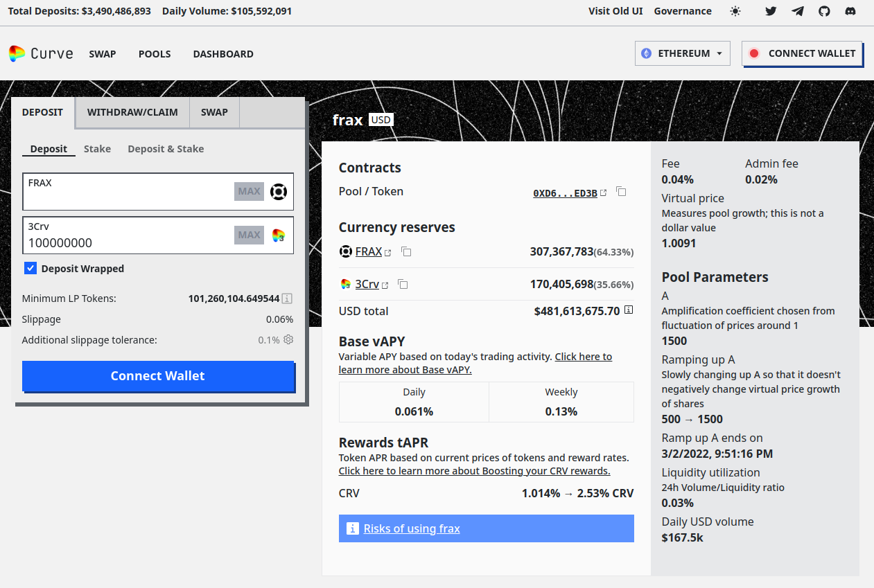Open POOLS in the top navigation

(x=155, y=54)
